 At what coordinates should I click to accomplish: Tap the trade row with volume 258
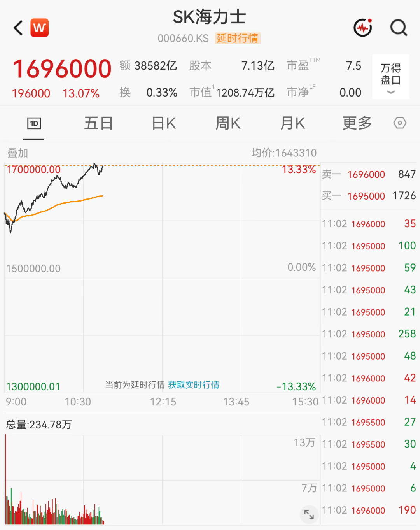tap(369, 334)
